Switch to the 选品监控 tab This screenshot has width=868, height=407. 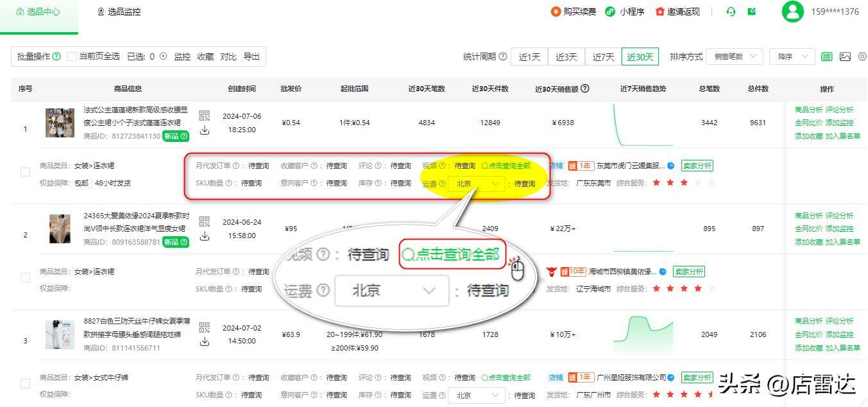coord(119,11)
